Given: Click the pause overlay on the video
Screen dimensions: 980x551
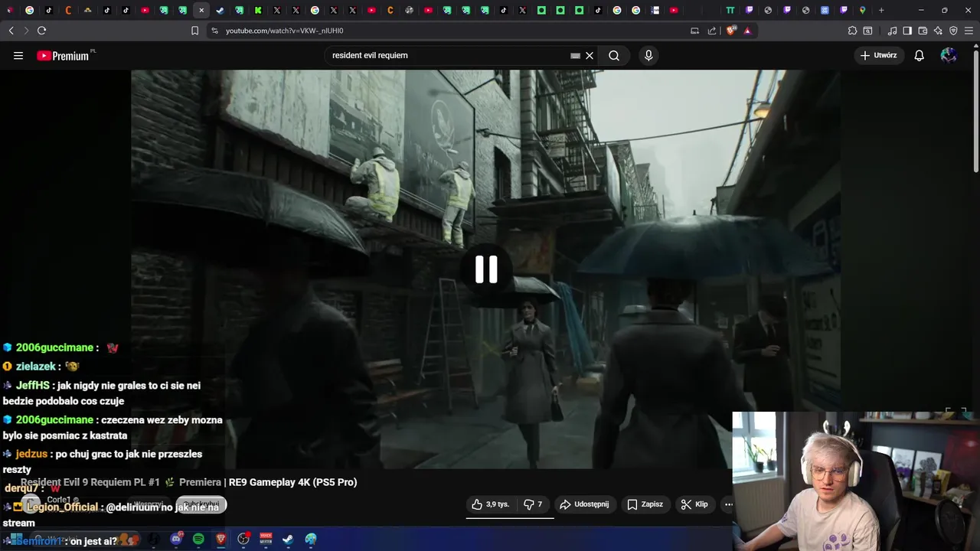Looking at the screenshot, I should [x=486, y=269].
